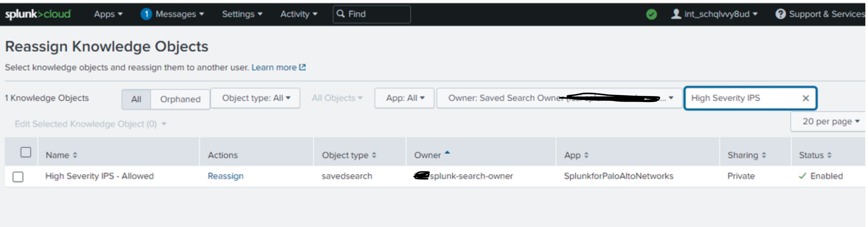Toggle the select-all checkbox in the header
The image size is (868, 227).
[x=26, y=152]
